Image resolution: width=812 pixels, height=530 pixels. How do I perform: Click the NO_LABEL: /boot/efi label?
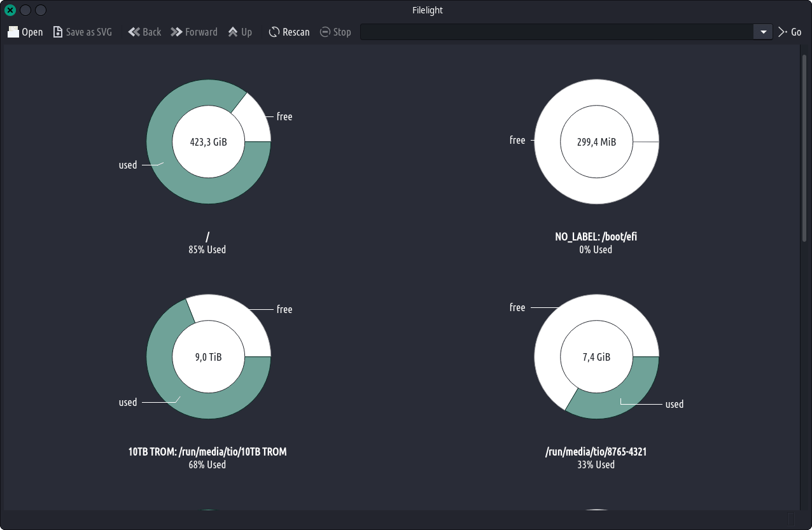coord(596,237)
